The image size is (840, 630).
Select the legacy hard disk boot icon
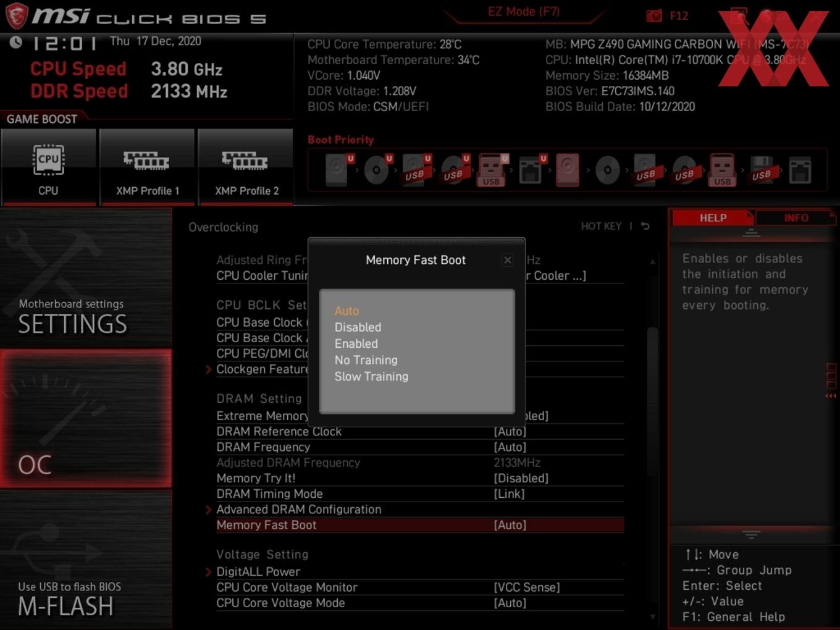click(x=568, y=170)
